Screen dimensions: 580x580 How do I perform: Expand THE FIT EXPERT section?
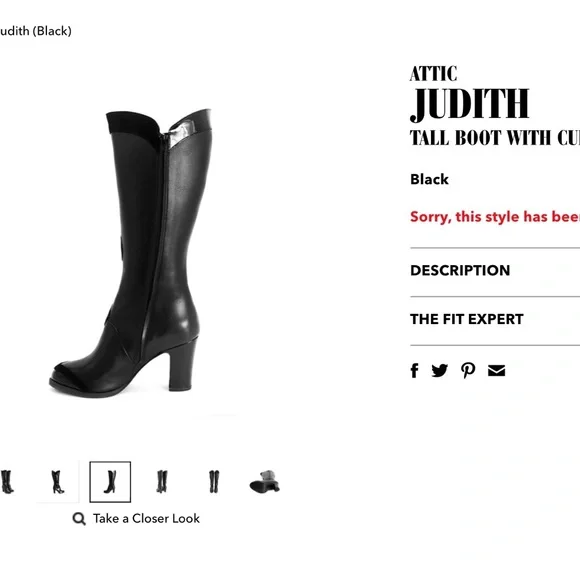(495, 319)
